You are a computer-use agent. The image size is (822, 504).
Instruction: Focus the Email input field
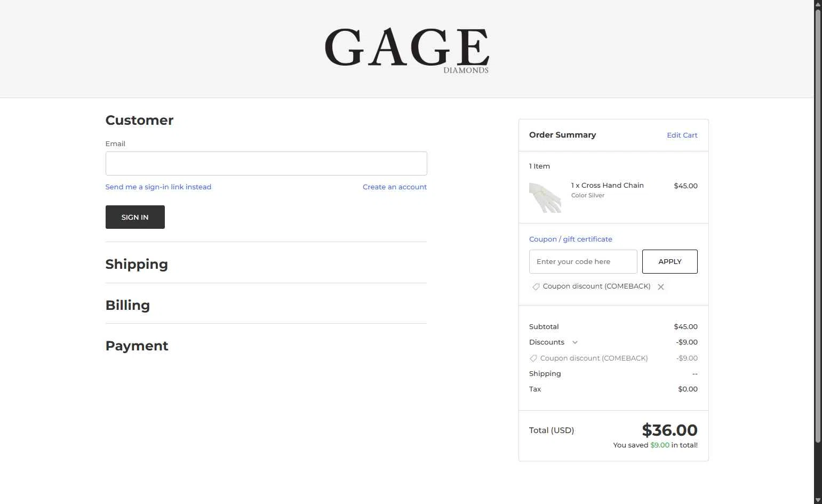(266, 164)
